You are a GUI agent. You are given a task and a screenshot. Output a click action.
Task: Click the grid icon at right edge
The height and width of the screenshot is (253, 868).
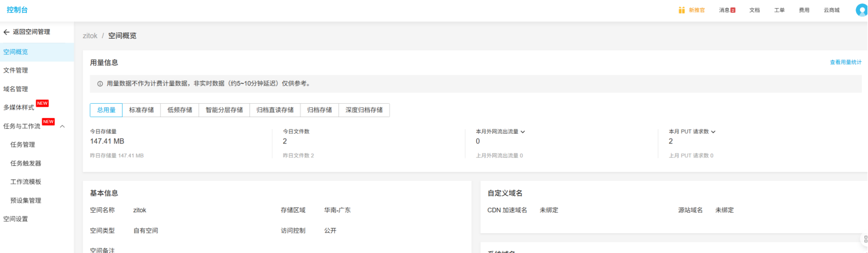tap(865, 239)
